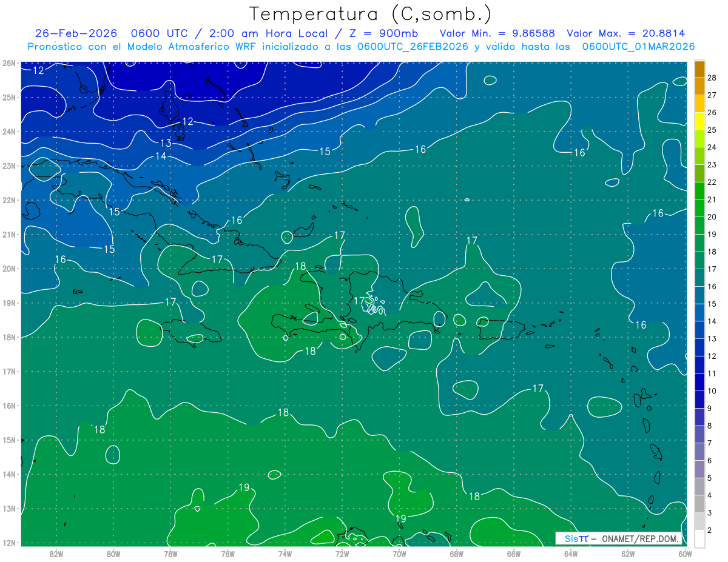The width and height of the screenshot is (728, 562).
Task: Click the 'Pronóstico con el Modelo Atmosférico WRF' line
Action: (361, 47)
